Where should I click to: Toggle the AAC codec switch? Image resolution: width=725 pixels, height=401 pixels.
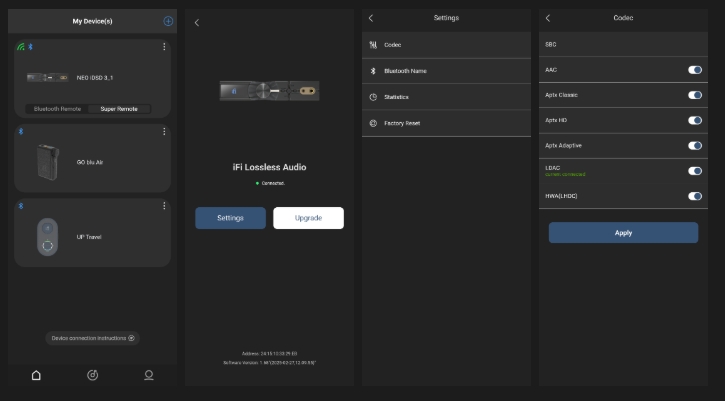click(694, 70)
